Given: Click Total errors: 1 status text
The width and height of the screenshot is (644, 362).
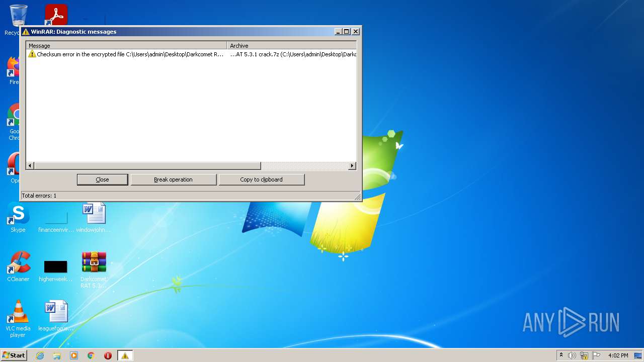Looking at the screenshot, I should tap(39, 196).
